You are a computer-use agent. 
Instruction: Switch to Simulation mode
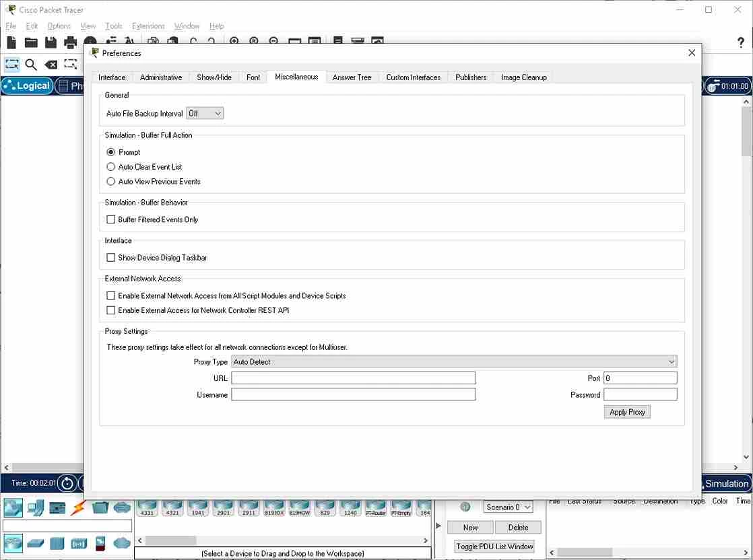click(726, 484)
